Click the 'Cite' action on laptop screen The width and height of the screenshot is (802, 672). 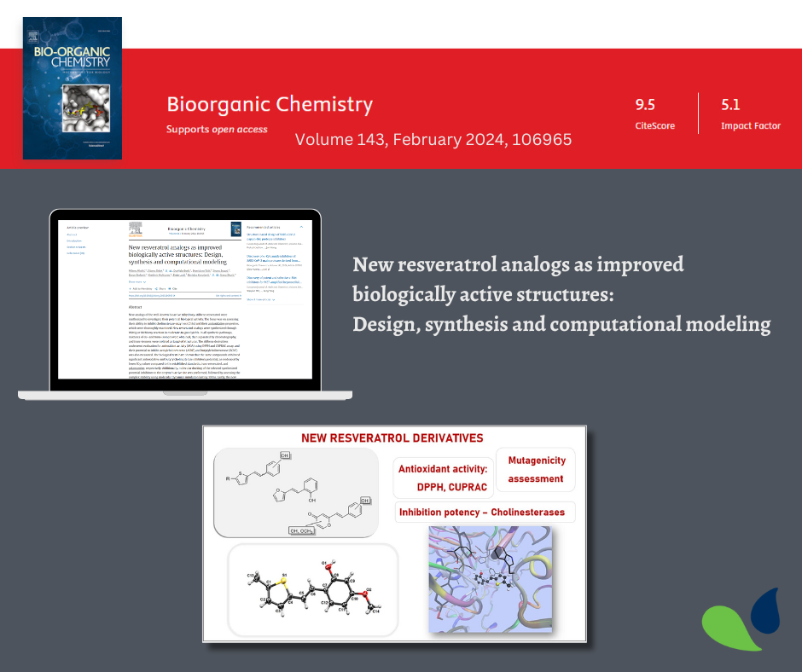[173, 289]
